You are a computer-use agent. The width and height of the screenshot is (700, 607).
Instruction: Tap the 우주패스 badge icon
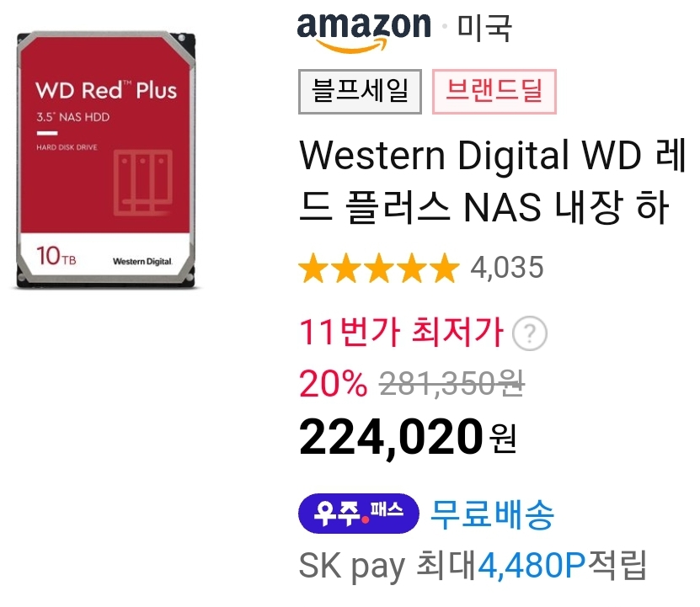click(359, 514)
